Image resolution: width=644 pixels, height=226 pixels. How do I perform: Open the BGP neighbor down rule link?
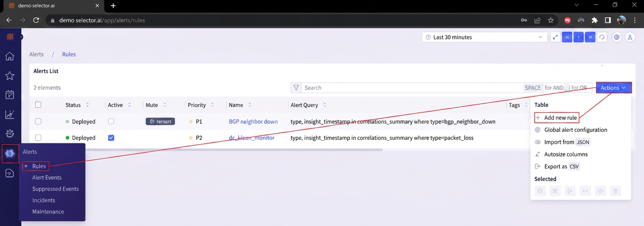point(253,121)
